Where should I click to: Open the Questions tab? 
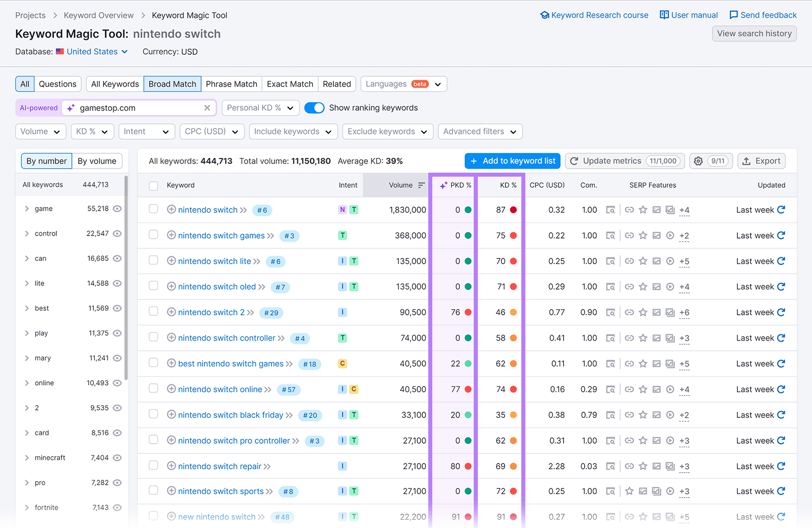(57, 84)
